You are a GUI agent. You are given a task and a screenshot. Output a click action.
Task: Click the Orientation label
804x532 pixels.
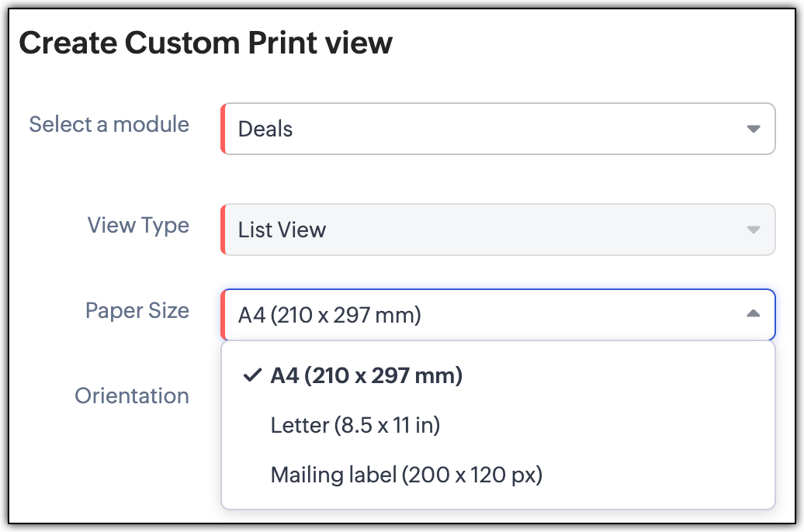pos(131,396)
